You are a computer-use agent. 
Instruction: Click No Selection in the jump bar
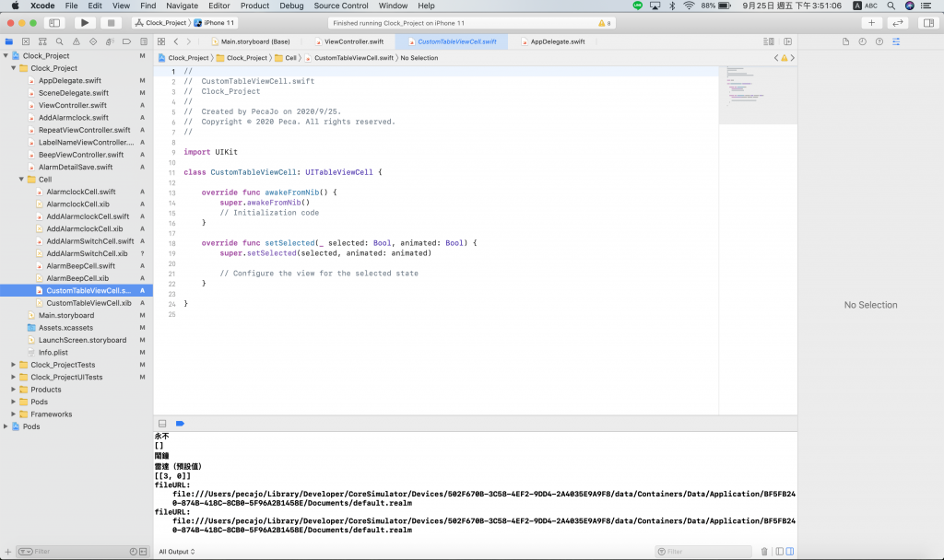419,58
